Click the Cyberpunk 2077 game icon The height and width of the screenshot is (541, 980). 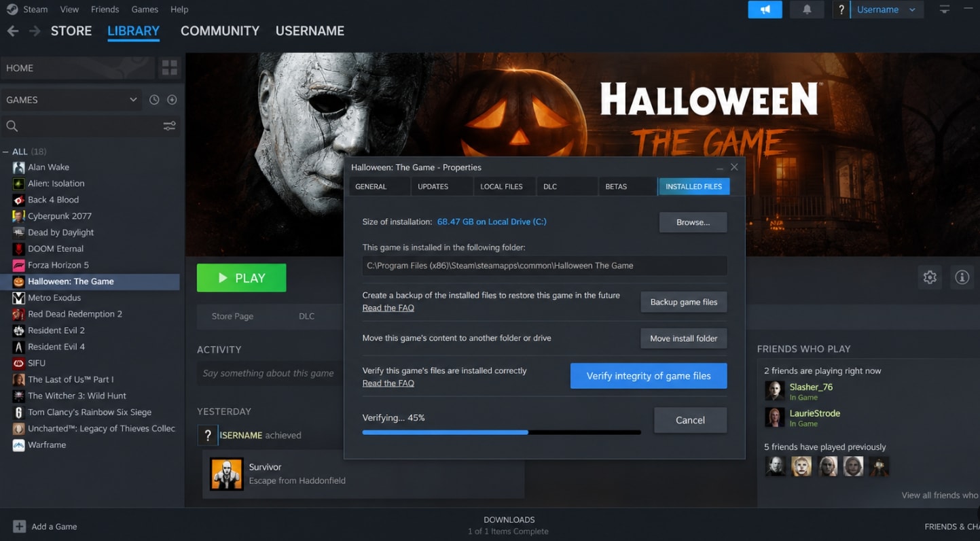click(18, 216)
